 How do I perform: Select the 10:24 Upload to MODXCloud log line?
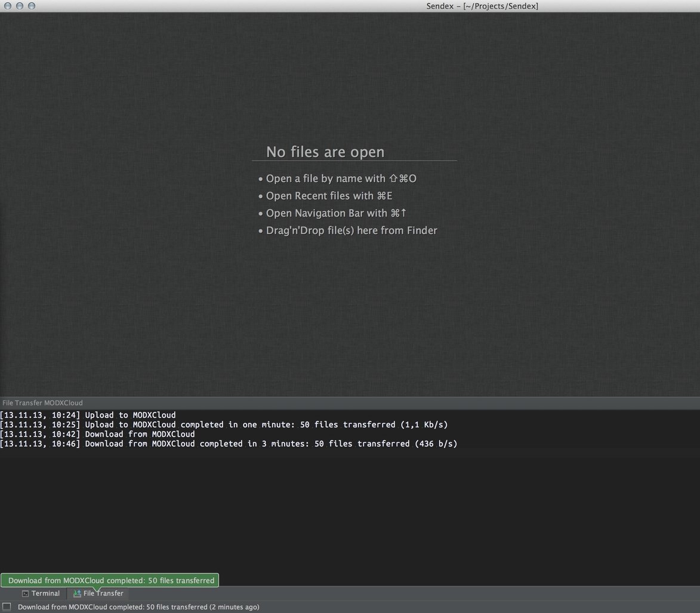(x=88, y=415)
